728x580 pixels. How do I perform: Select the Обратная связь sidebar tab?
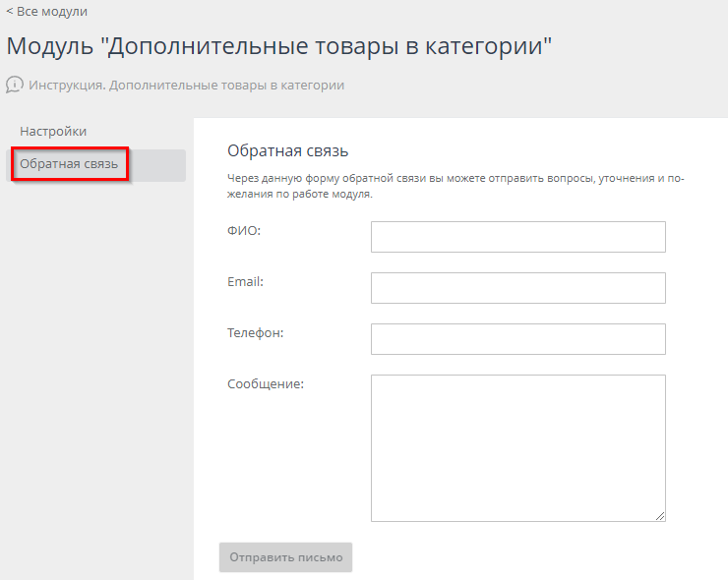[69, 164]
